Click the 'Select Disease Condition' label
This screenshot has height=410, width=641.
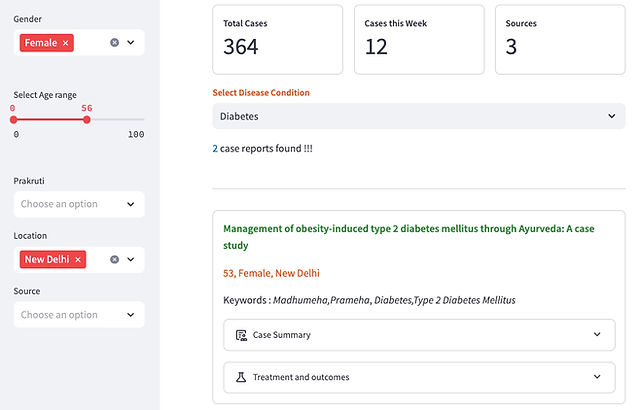[x=261, y=93]
